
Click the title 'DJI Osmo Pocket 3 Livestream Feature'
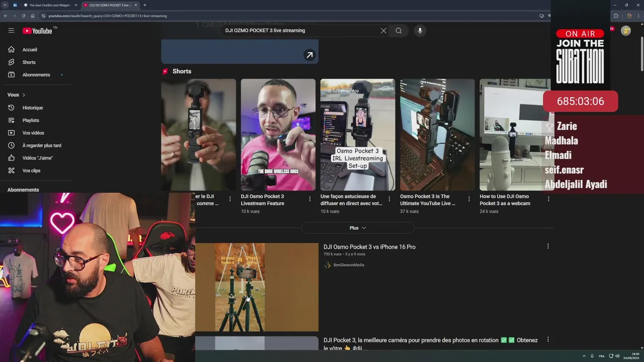262,200
